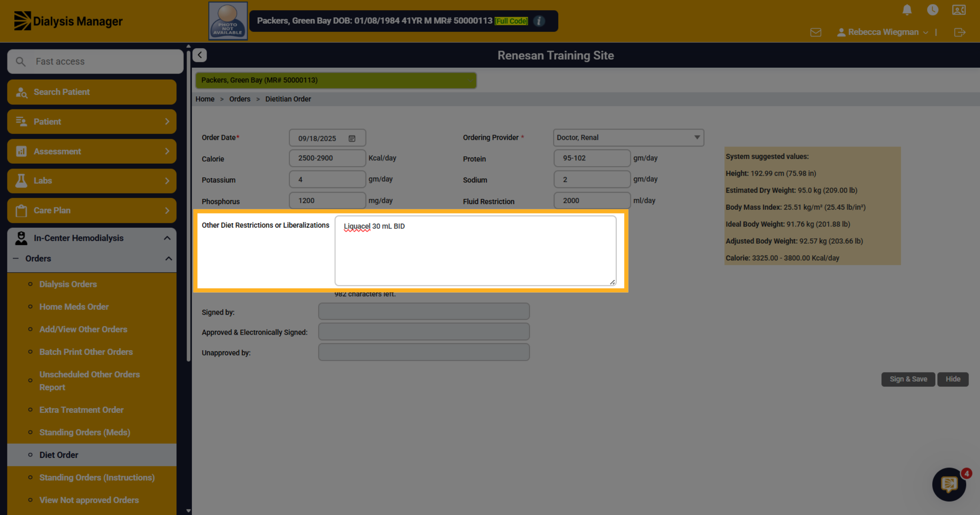Open the contact card icon

(x=959, y=10)
